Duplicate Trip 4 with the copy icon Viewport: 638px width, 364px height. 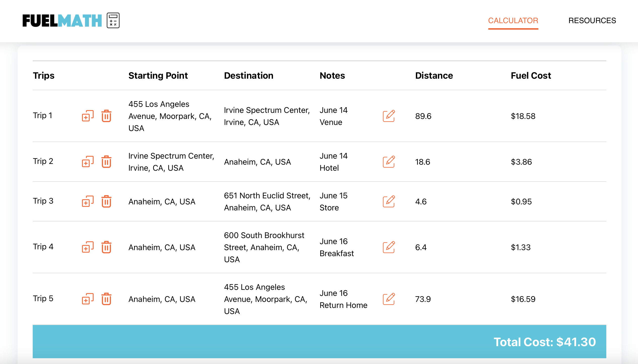tap(88, 247)
